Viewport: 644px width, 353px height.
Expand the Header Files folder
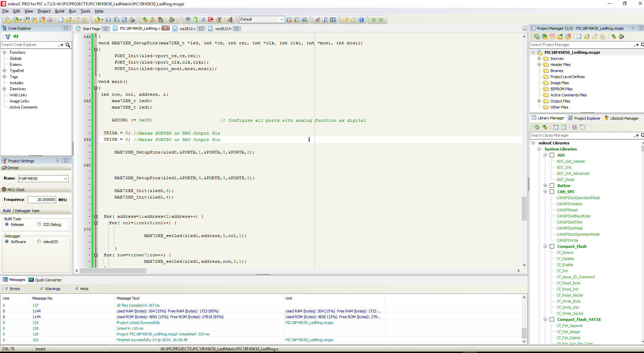coord(539,65)
